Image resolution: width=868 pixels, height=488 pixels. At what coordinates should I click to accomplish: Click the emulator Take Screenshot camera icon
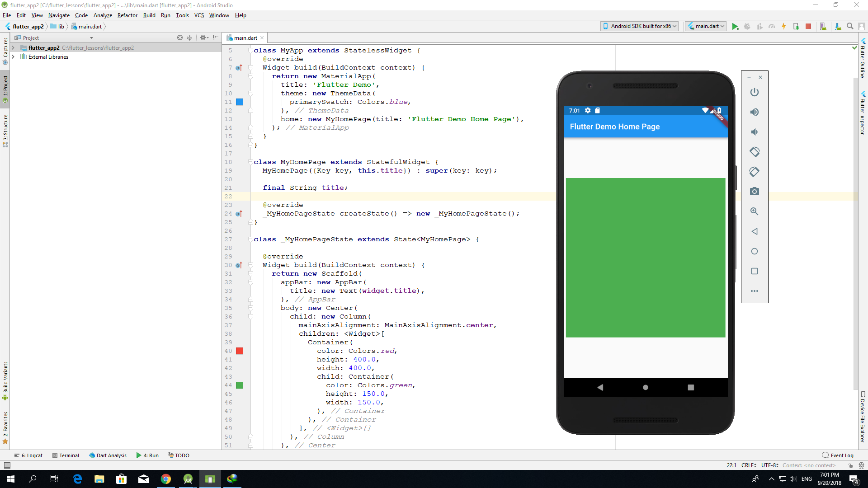tap(754, 192)
